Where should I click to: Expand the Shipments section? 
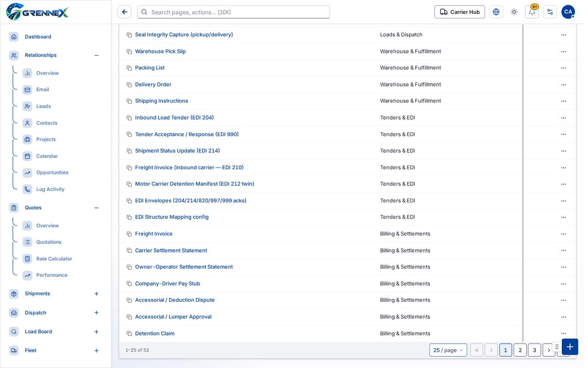[x=96, y=293]
